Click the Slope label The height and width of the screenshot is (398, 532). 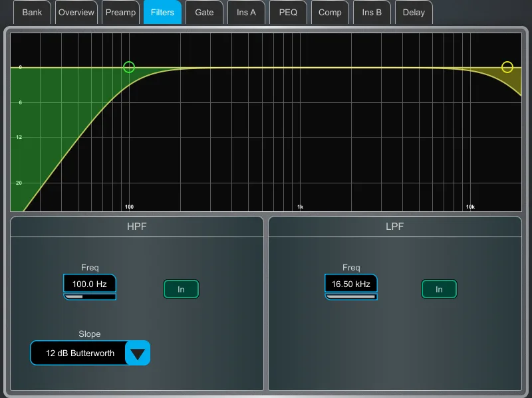coord(90,334)
